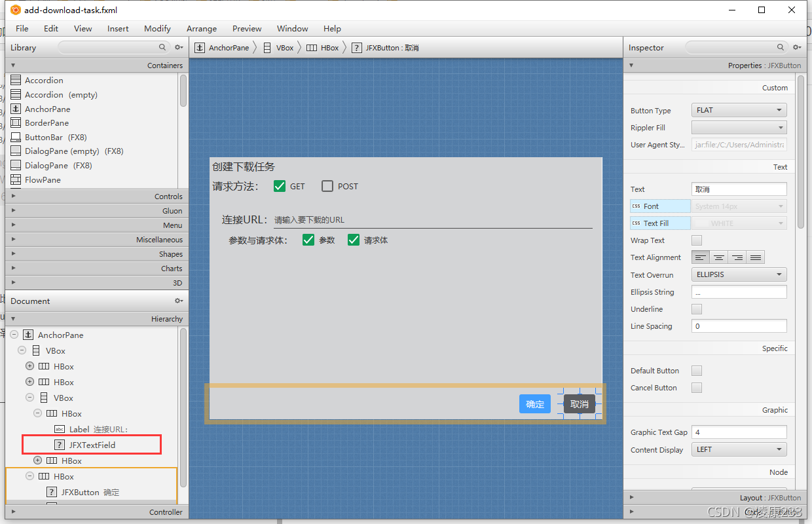Click the Line Spacing input field
The image size is (812, 524).
pyautogui.click(x=739, y=326)
